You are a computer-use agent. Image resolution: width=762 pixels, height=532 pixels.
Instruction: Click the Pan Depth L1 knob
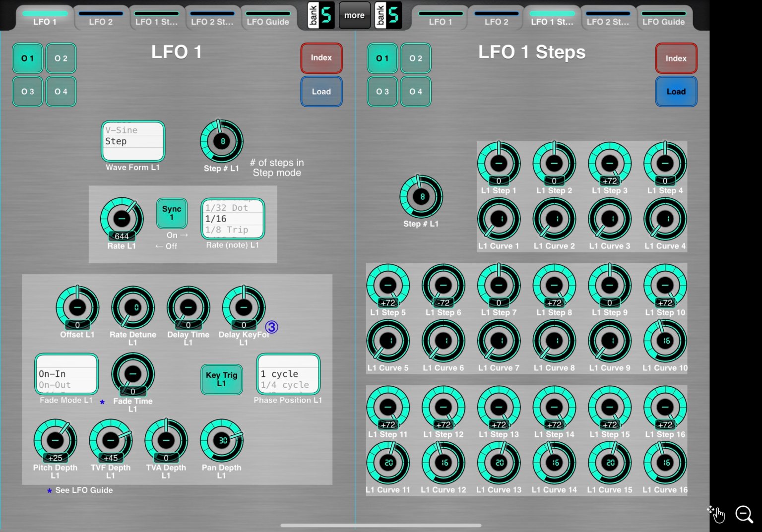[222, 441]
